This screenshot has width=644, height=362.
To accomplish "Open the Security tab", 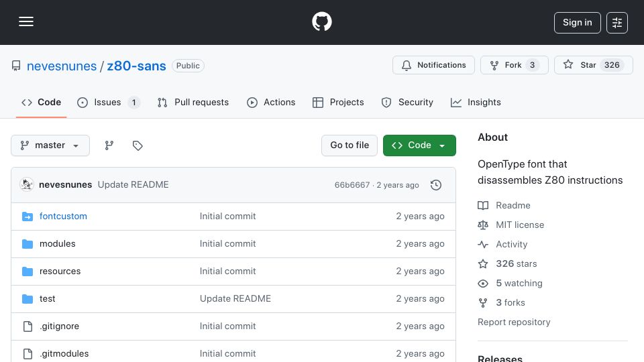I will [x=407, y=102].
